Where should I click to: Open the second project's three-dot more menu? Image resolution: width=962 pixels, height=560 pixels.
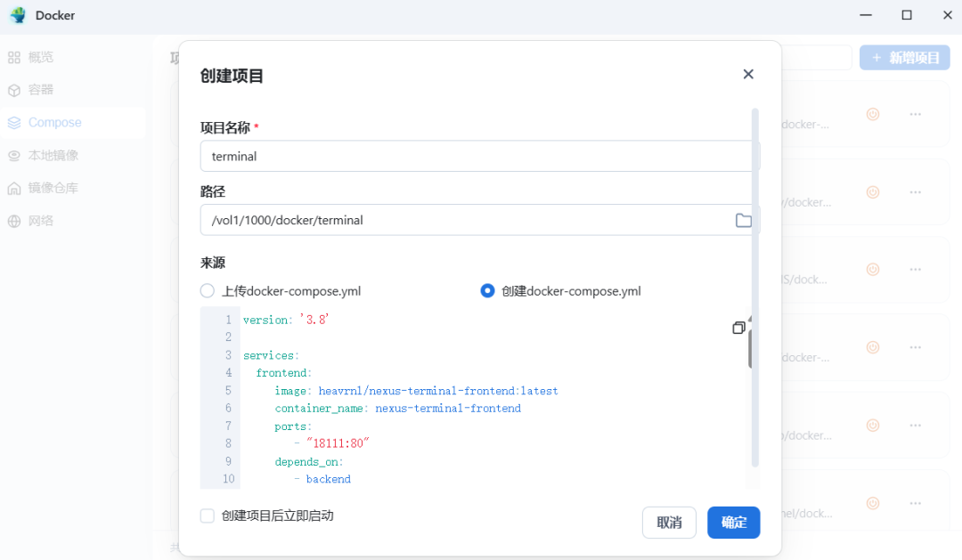click(x=915, y=191)
